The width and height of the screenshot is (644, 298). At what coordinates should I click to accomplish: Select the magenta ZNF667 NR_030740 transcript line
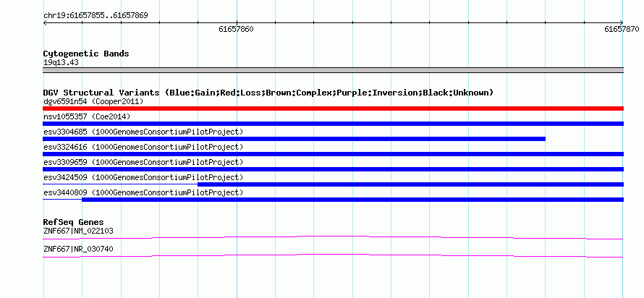coord(333,256)
